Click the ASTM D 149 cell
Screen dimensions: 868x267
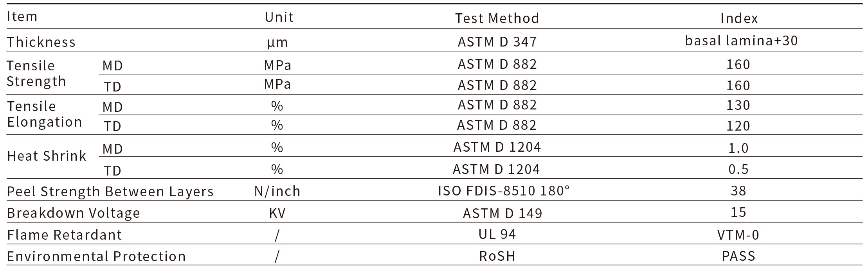pos(502,213)
